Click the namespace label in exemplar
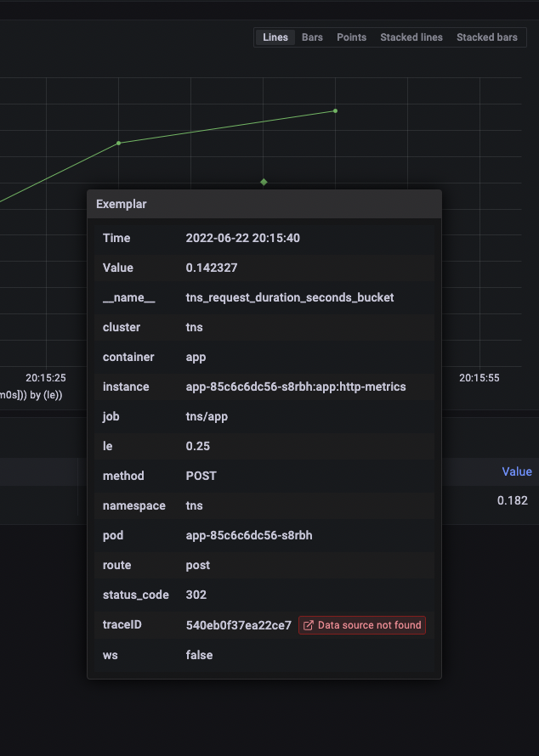 [134, 505]
